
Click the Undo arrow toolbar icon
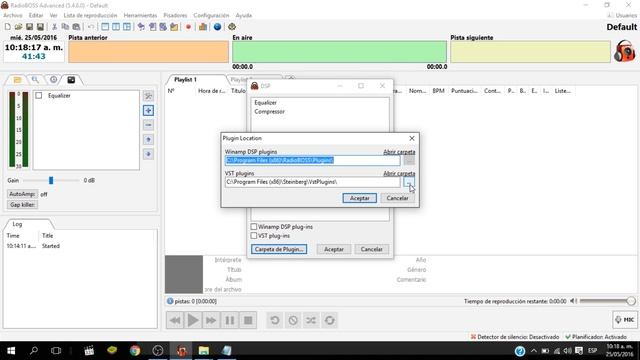click(91, 27)
